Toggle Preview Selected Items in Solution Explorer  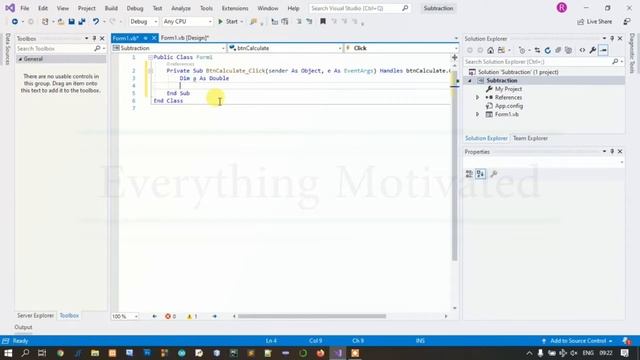(x=604, y=50)
